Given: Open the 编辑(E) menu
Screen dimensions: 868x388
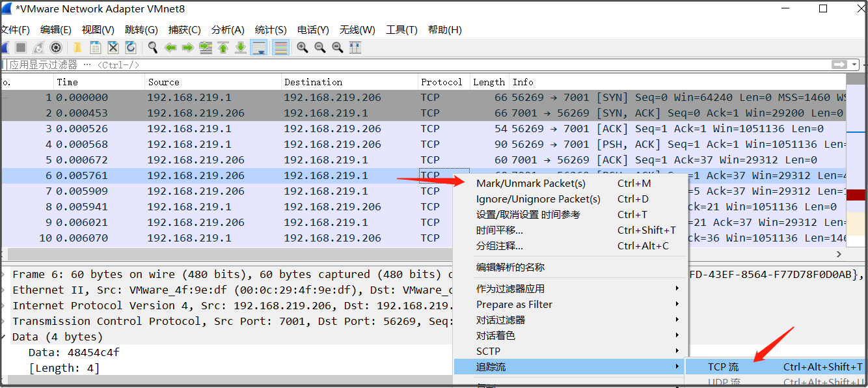Looking at the screenshot, I should point(56,30).
